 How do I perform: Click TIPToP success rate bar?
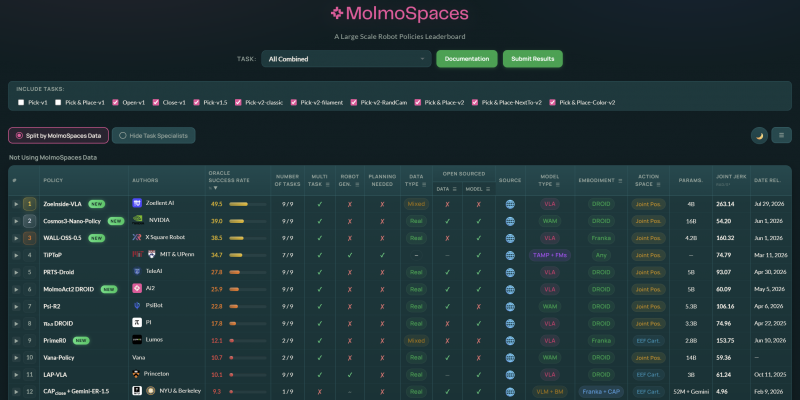pos(247,255)
